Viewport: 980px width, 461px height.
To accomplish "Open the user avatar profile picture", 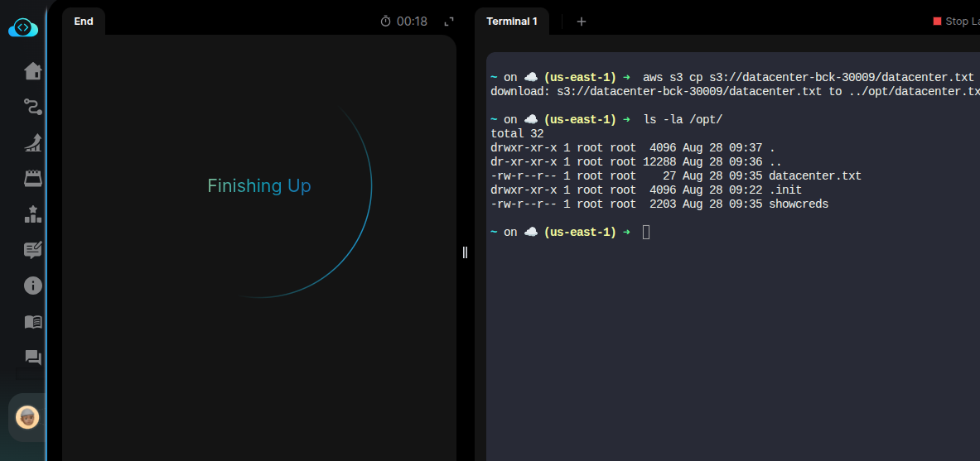I will tap(27, 417).
